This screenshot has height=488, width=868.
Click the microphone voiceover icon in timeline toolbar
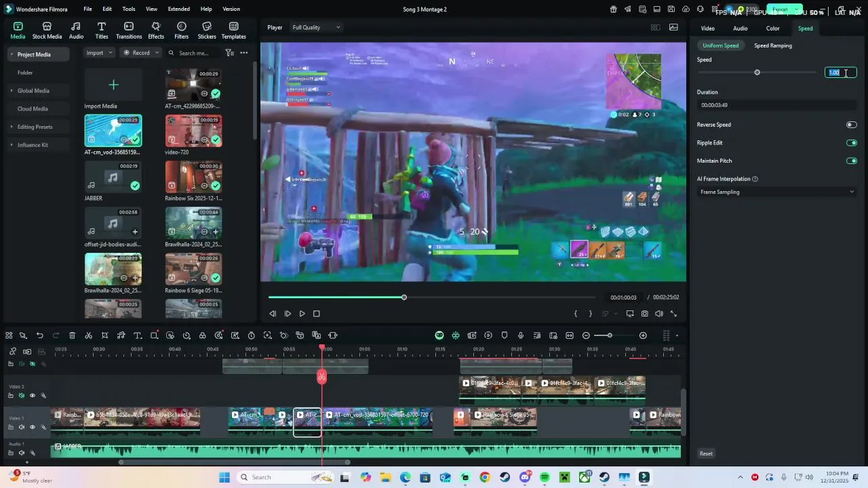521,335
